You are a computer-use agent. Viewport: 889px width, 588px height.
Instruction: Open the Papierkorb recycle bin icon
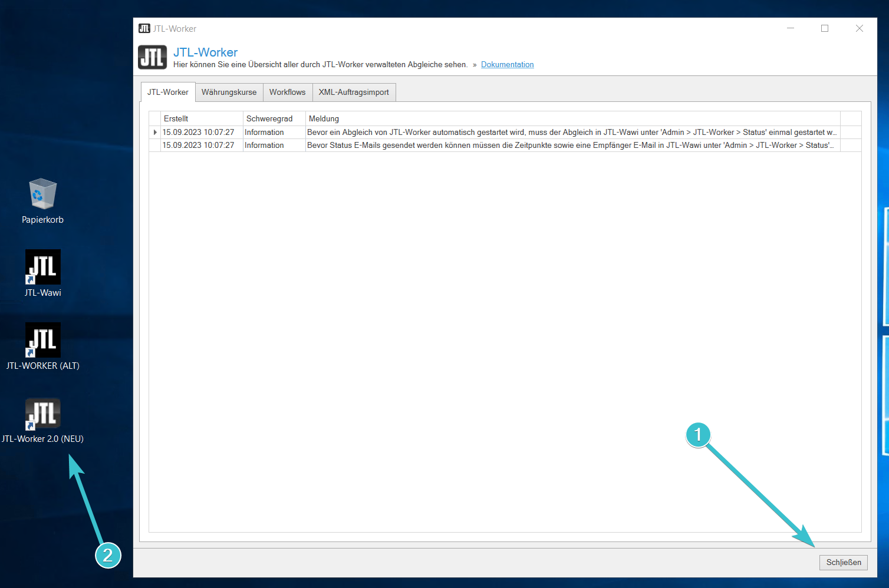(x=42, y=201)
